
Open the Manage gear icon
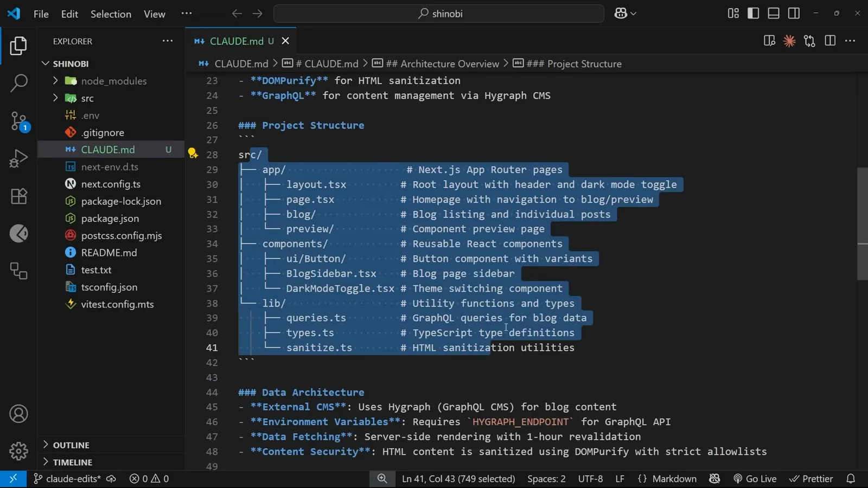pyautogui.click(x=18, y=451)
